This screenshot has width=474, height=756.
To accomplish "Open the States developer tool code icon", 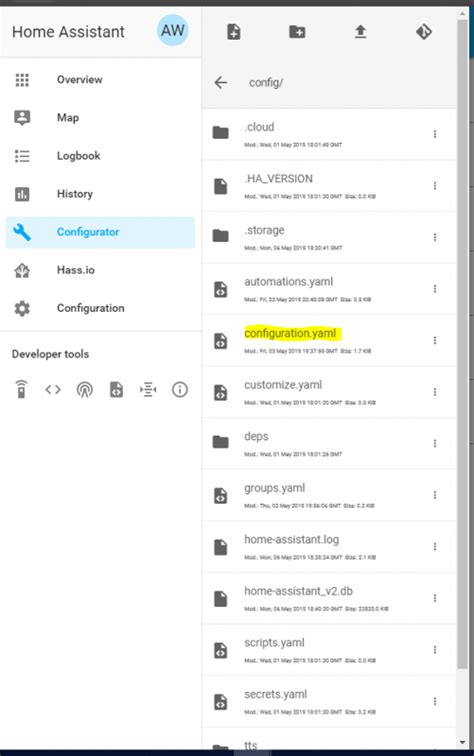I will pyautogui.click(x=53, y=389).
